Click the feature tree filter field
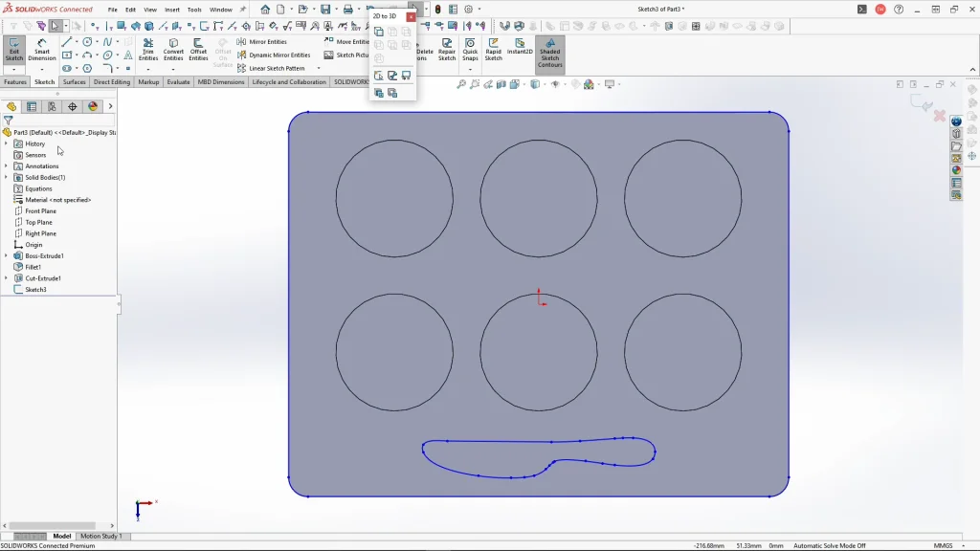980x551 pixels. click(57, 121)
